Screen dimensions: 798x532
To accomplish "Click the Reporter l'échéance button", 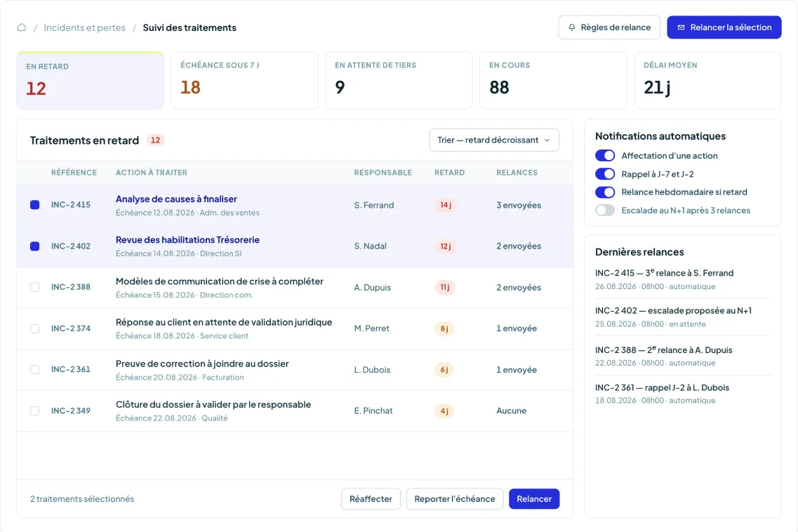I will point(455,499).
